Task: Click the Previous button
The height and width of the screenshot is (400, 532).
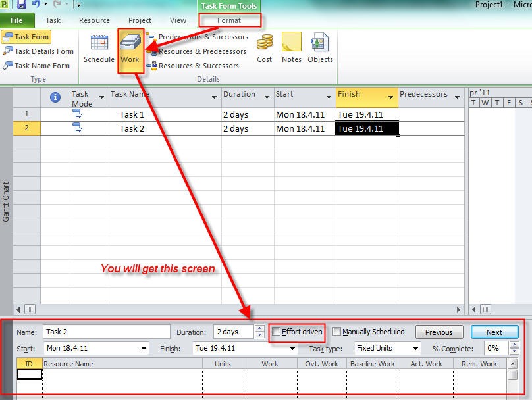Action: pos(439,332)
